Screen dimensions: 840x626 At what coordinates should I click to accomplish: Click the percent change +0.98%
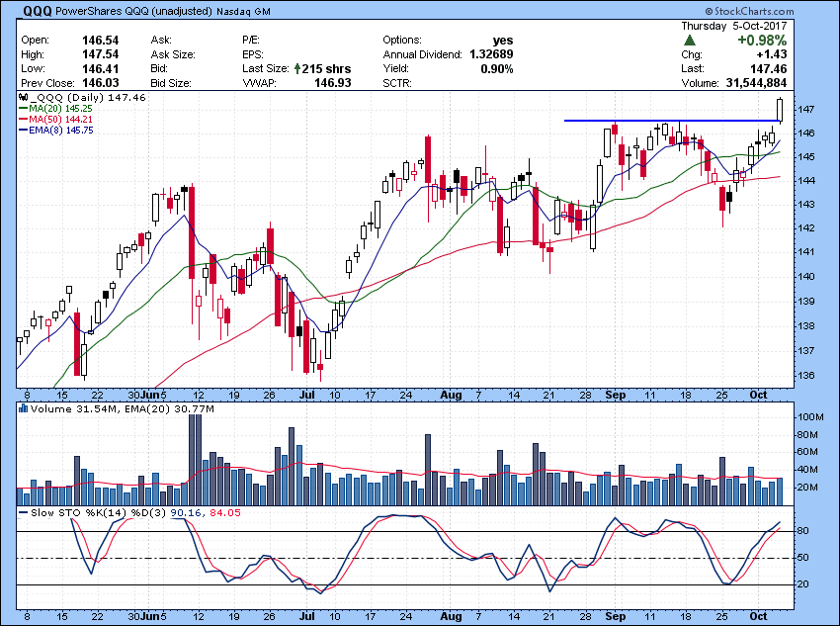click(x=762, y=41)
